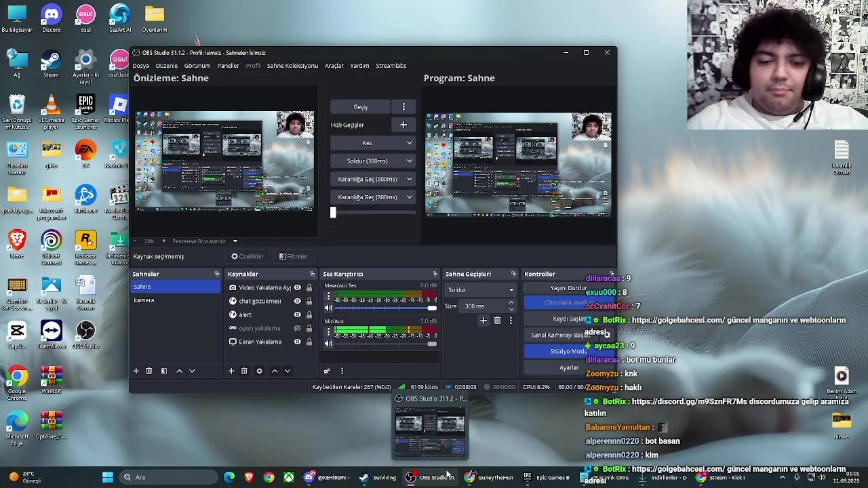Open transition properties dots in Sahne Geçişleri
This screenshot has height=488, width=868.
pyautogui.click(x=511, y=321)
